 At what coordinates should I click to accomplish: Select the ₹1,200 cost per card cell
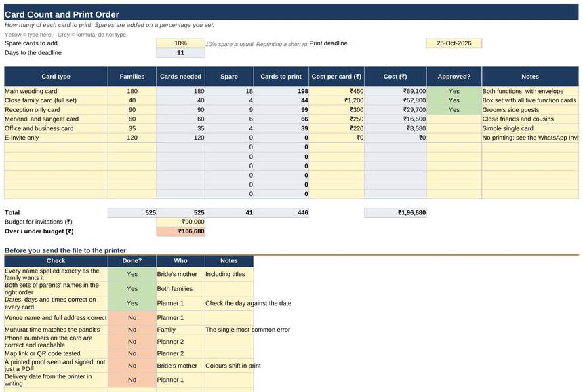(336, 100)
